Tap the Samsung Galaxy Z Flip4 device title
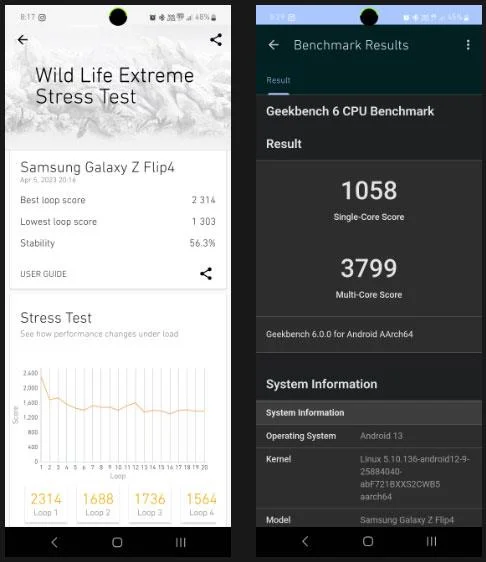Screen dimensions: 486x562 (97, 167)
